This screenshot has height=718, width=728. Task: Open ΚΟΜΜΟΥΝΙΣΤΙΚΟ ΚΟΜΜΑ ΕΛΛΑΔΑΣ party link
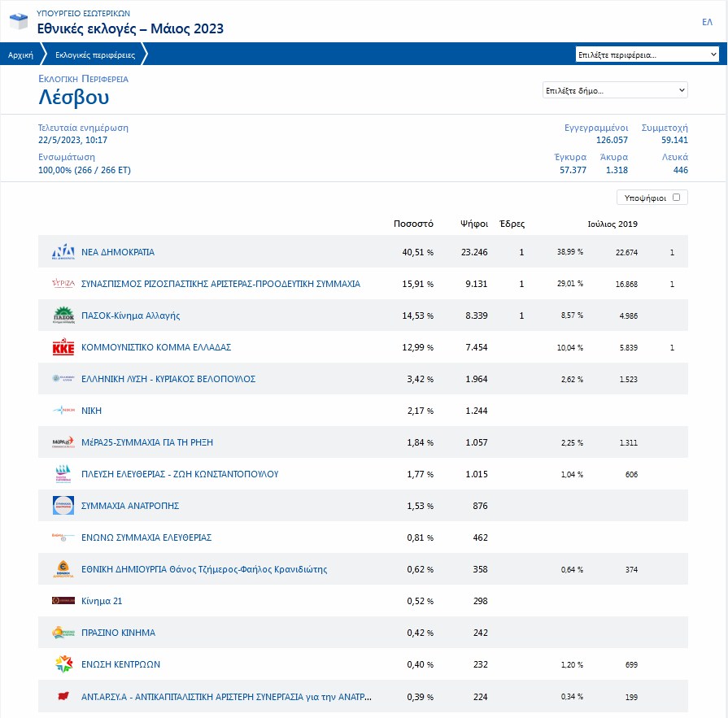coord(156,347)
